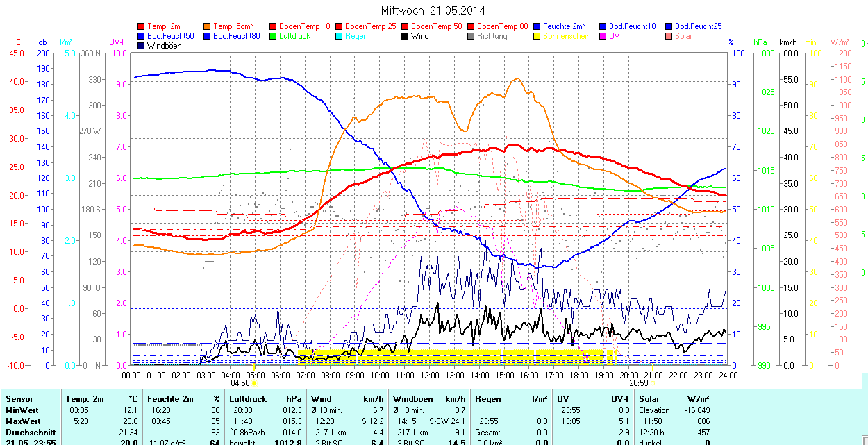Click the maximum humidity value 95
This screenshot has width=868, height=445.
click(x=215, y=421)
